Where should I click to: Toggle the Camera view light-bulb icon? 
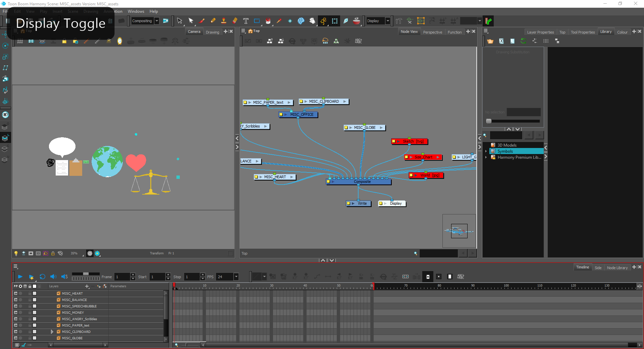coord(16,253)
